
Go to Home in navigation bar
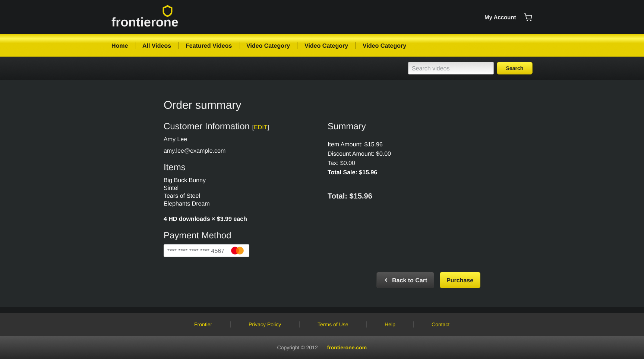coord(120,45)
